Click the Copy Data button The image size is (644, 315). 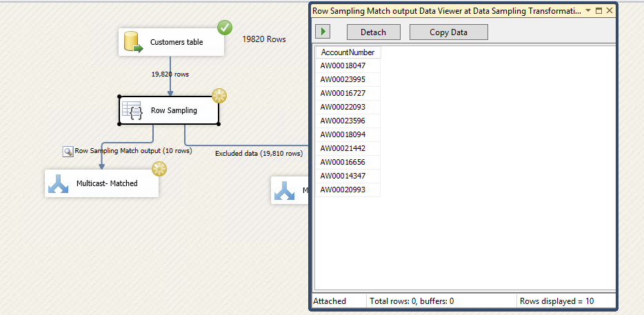tap(448, 32)
